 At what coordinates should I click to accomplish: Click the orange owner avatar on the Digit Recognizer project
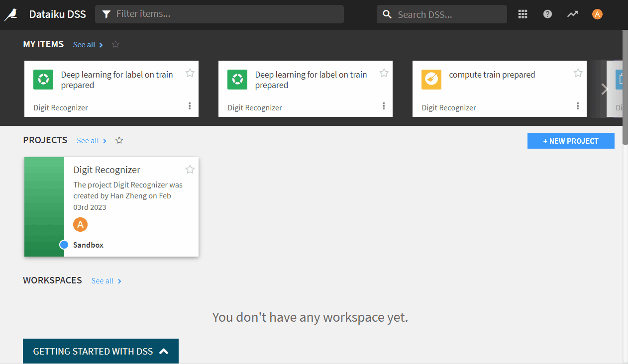[80, 225]
